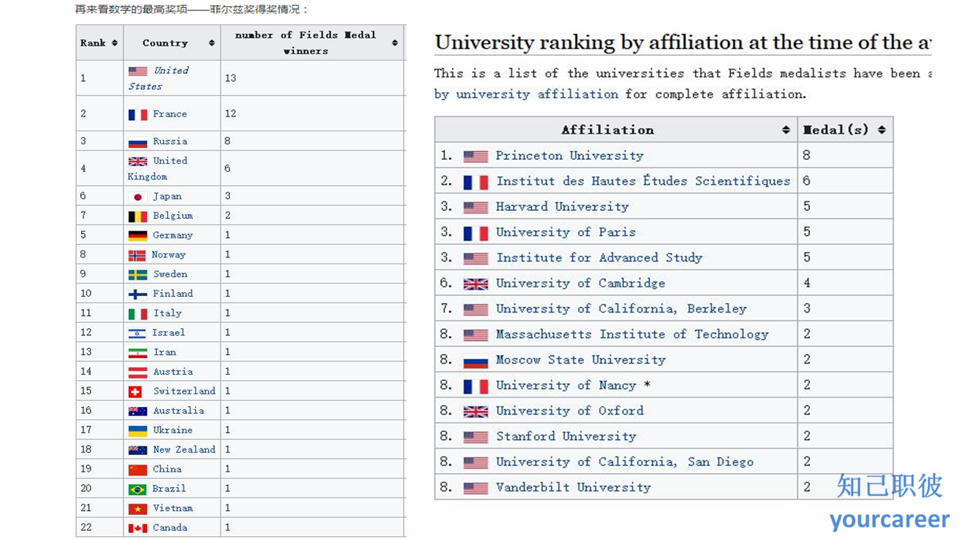Sort by number of Fields Medal winners

click(x=395, y=43)
